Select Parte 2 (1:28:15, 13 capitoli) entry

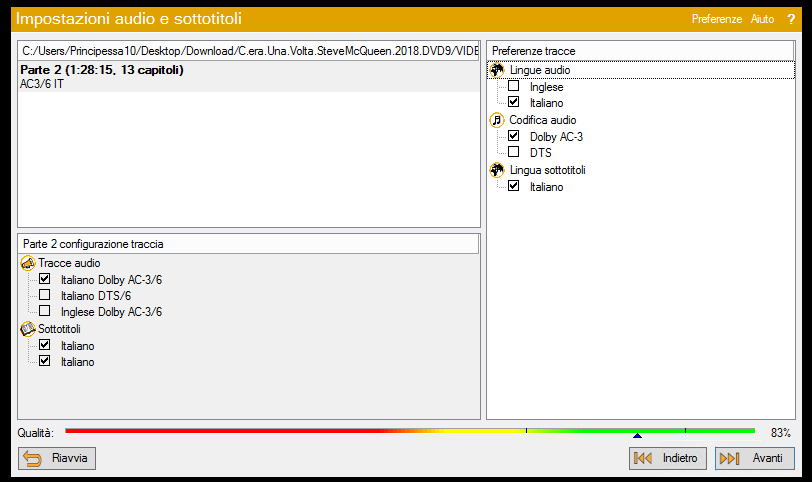(x=249, y=77)
